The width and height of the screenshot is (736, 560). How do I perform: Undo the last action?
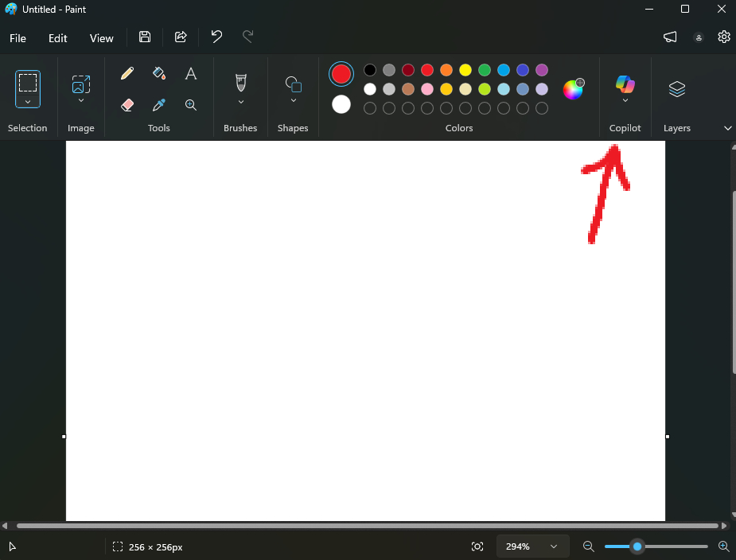[x=216, y=37]
